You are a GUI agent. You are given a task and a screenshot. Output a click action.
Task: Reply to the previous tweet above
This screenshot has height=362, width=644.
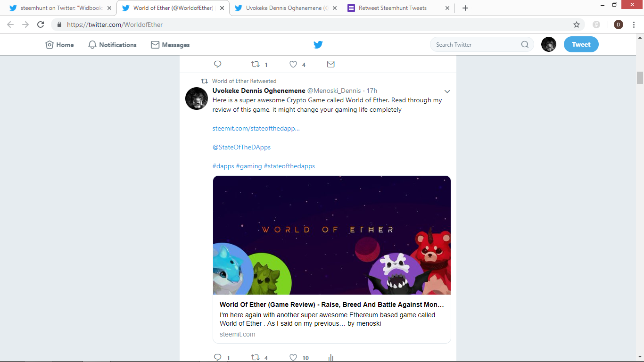pyautogui.click(x=217, y=64)
